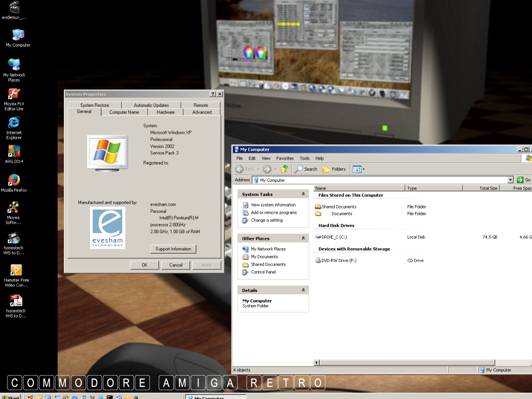Open Hamster Free Video Converter icon

pyautogui.click(x=16, y=270)
